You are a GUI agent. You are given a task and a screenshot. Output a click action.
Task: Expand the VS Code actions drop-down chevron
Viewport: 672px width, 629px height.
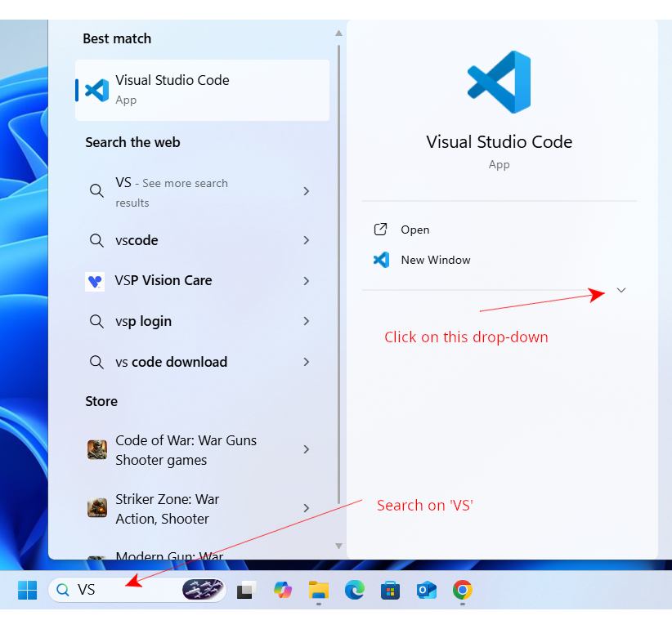[621, 290]
